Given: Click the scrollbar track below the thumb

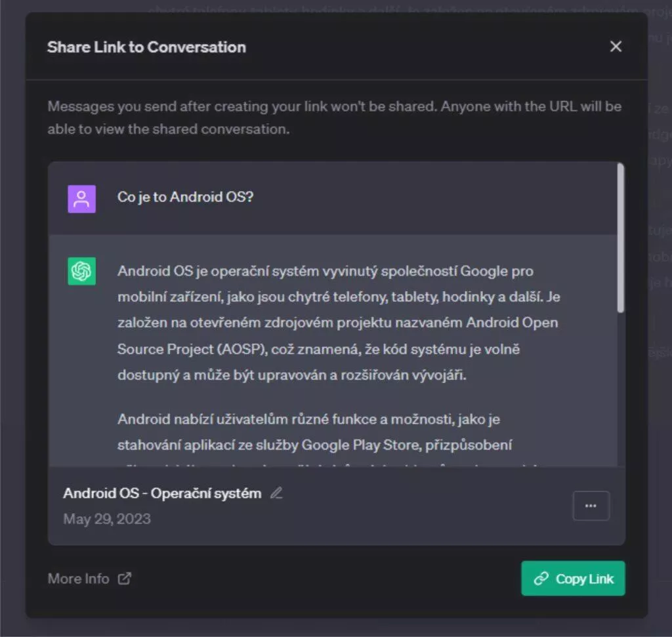Looking at the screenshot, I should coord(621,389).
